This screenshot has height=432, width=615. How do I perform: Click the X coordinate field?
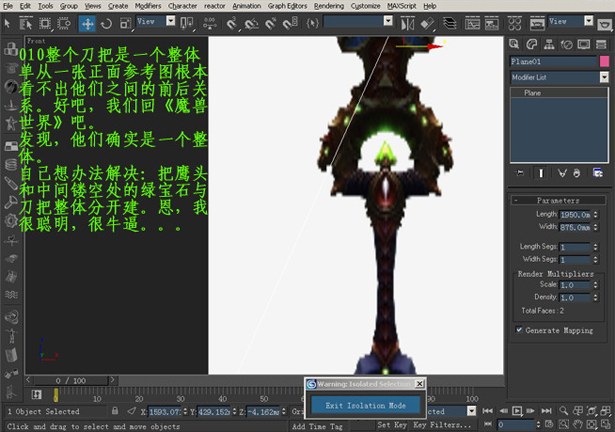(x=165, y=412)
